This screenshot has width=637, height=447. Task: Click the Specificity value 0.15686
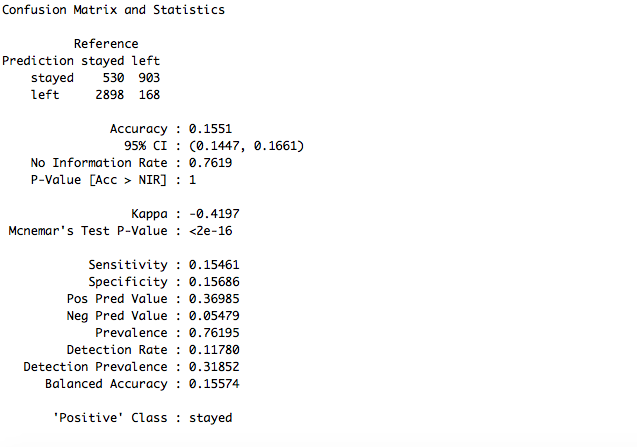(214, 282)
